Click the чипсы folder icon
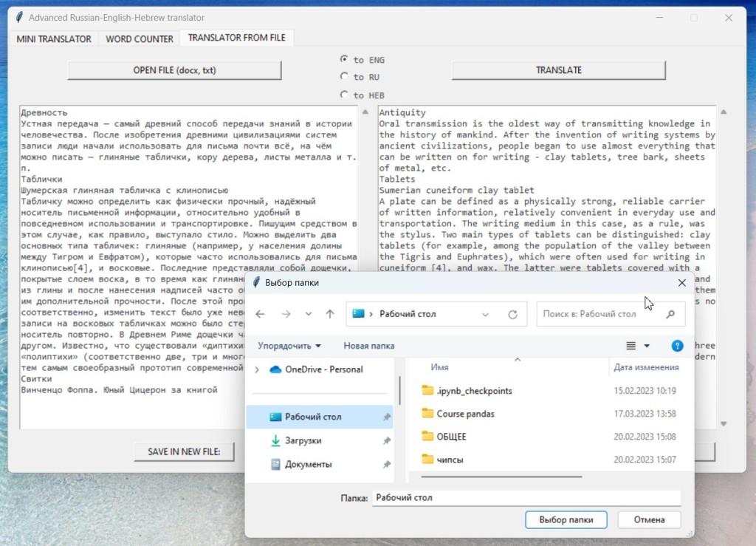 coord(427,459)
